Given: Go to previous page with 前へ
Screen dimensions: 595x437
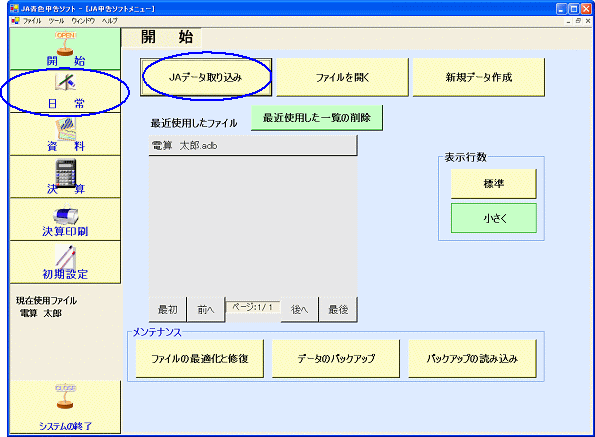Looking at the screenshot, I should click(x=206, y=310).
